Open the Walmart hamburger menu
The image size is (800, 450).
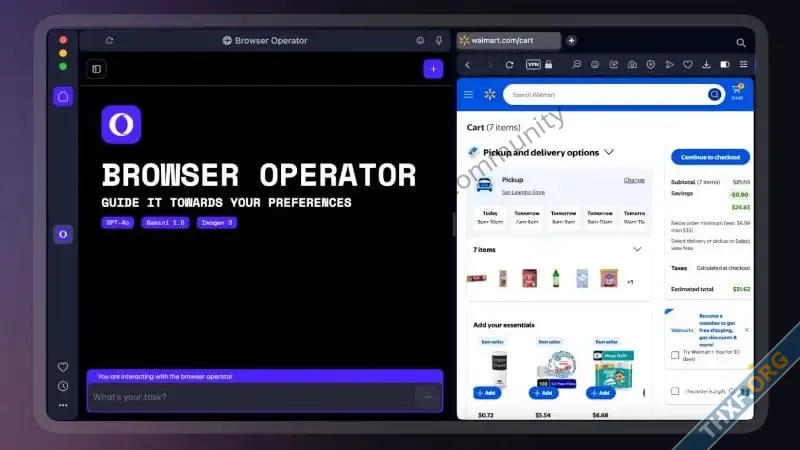(468, 94)
